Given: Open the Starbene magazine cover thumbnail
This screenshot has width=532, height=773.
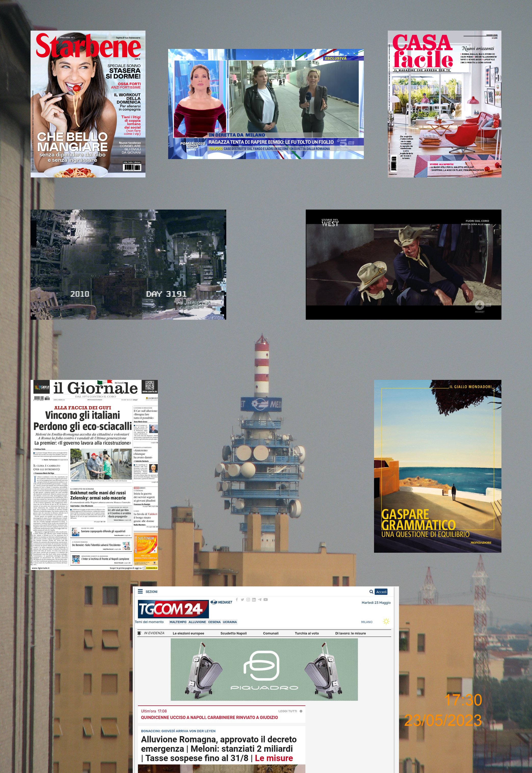Looking at the screenshot, I should click(88, 104).
